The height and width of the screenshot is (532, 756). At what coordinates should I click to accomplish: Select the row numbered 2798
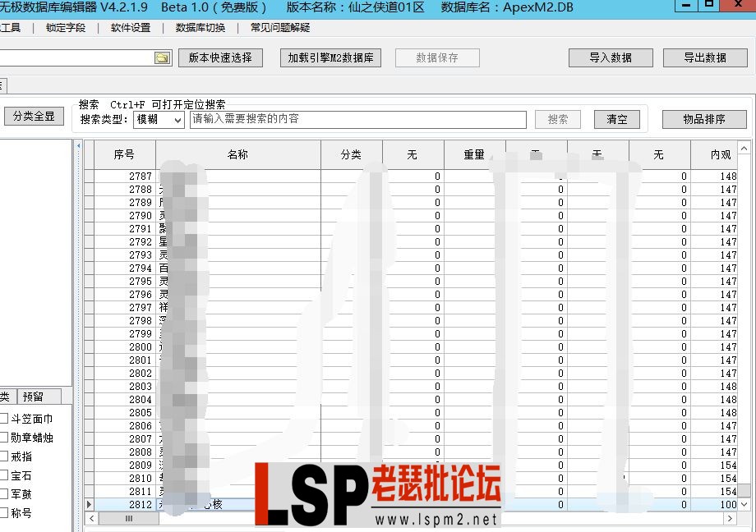click(411, 320)
